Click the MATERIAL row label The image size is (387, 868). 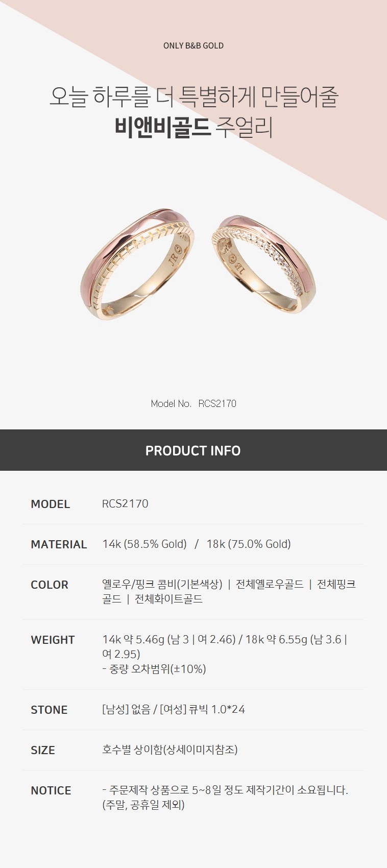[59, 544]
